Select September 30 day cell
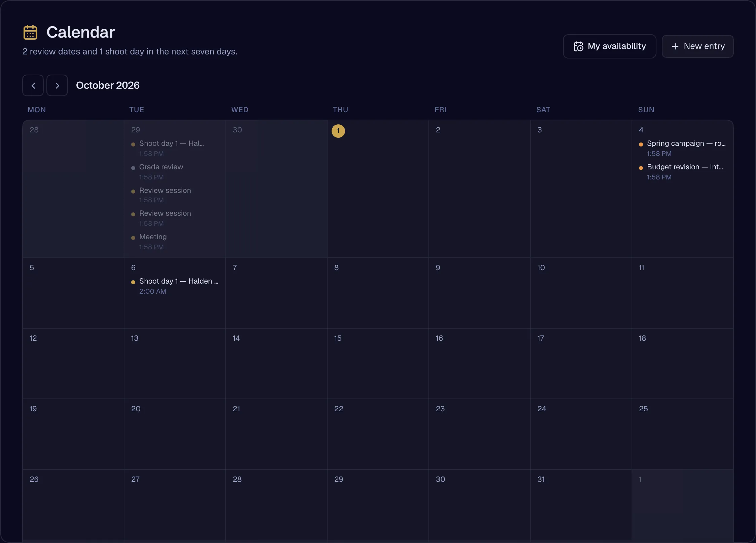756x543 pixels. coord(276,189)
